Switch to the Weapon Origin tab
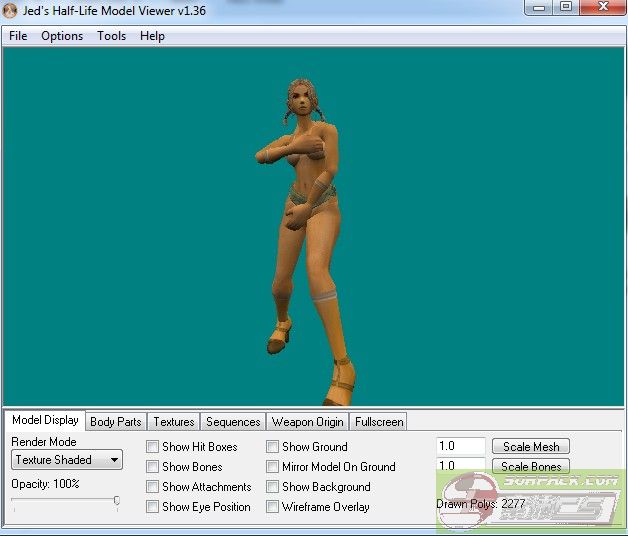Viewport: 628px width, 536px height. [x=308, y=422]
